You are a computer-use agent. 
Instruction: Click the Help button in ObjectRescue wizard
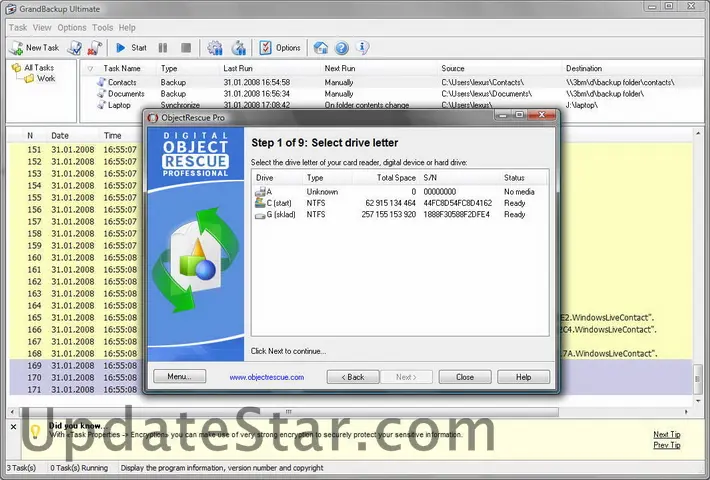pyautogui.click(x=523, y=377)
